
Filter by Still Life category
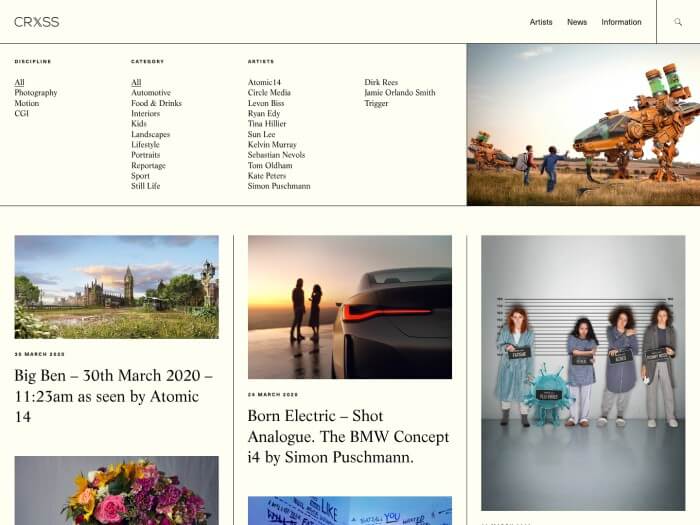(146, 186)
